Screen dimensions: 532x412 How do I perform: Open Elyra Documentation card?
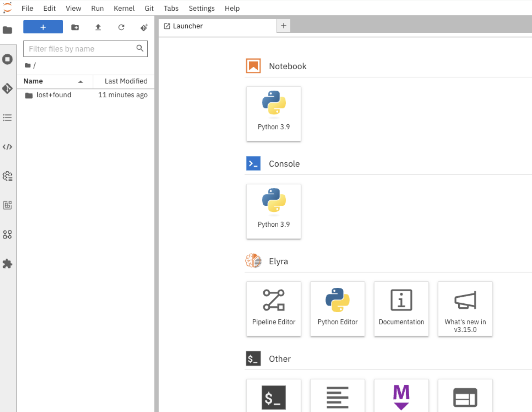tap(401, 309)
